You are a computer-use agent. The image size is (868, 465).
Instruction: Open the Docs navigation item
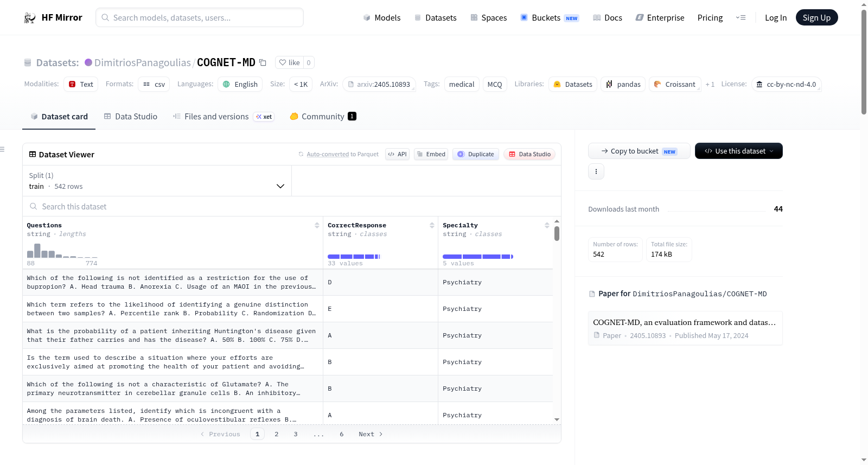pyautogui.click(x=608, y=18)
